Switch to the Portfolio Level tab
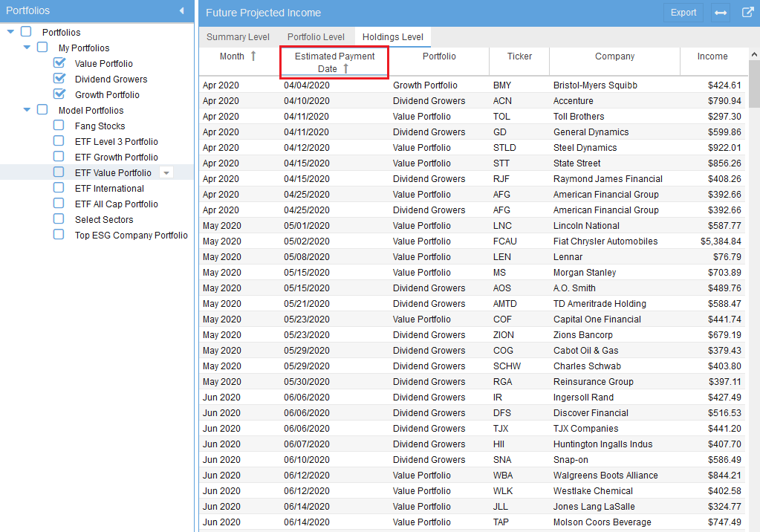 point(317,36)
